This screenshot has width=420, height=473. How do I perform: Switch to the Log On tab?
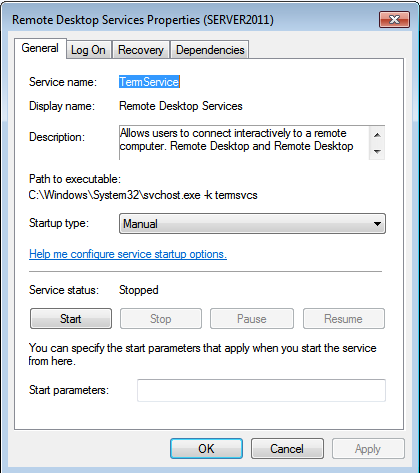88,50
